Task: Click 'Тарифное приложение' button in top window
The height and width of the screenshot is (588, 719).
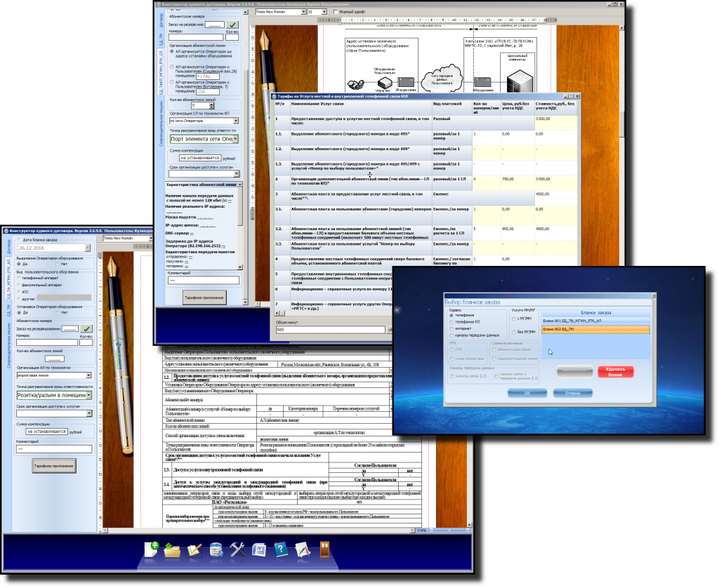Action: [204, 298]
